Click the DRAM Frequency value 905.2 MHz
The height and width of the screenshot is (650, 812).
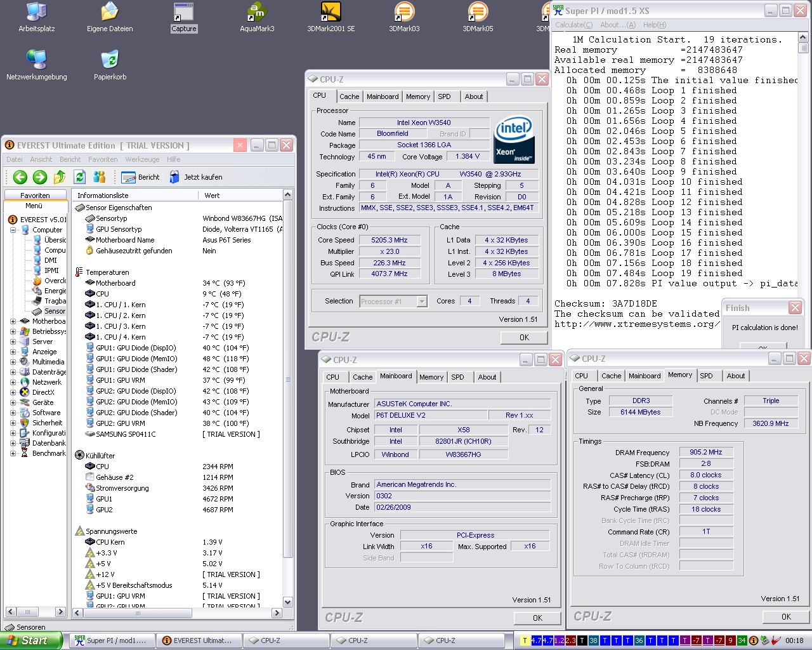[706, 452]
